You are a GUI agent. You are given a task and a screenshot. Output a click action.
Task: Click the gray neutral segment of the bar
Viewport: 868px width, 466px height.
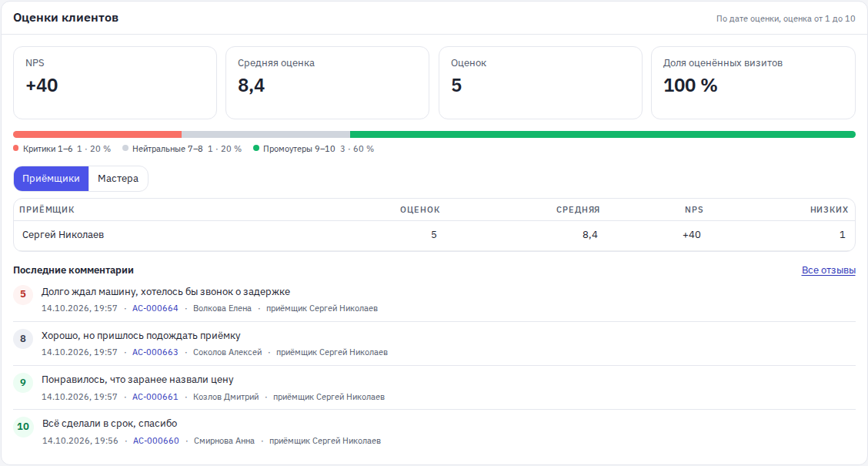click(265, 134)
